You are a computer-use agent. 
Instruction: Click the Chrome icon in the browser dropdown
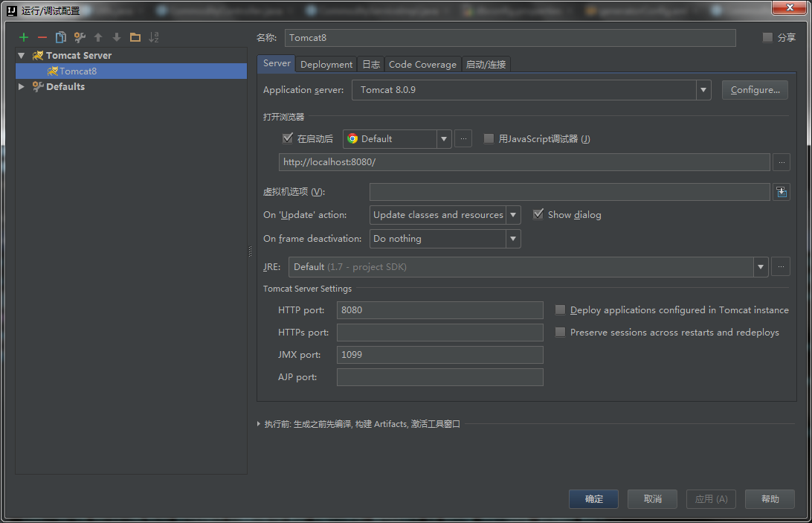click(x=352, y=139)
